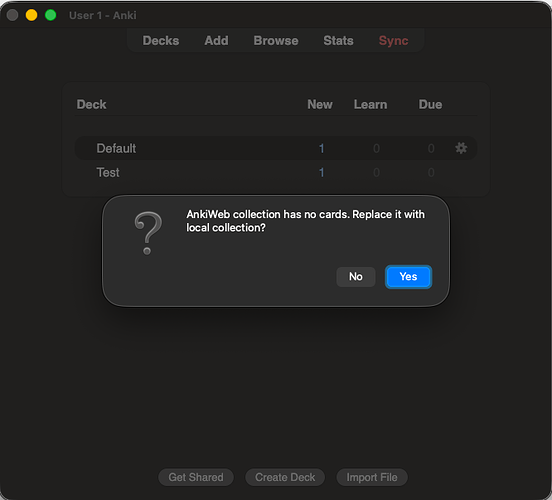Click the Deck column header

(x=92, y=104)
